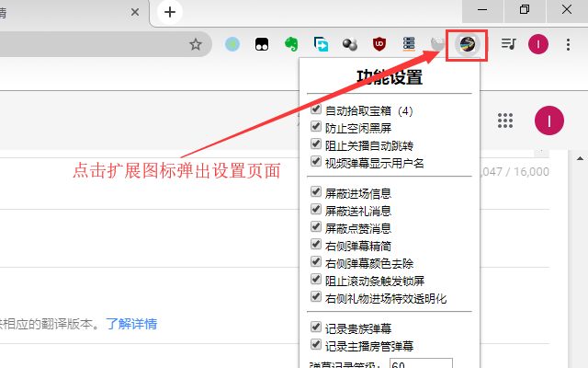Image resolution: width=588 pixels, height=368 pixels.
Task: Click the 16,000 character count text
Action: tap(531, 172)
